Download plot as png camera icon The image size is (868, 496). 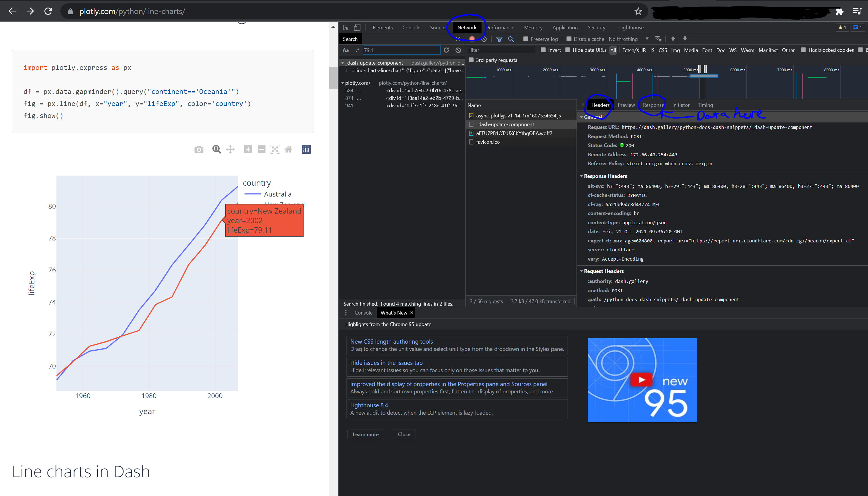[199, 149]
